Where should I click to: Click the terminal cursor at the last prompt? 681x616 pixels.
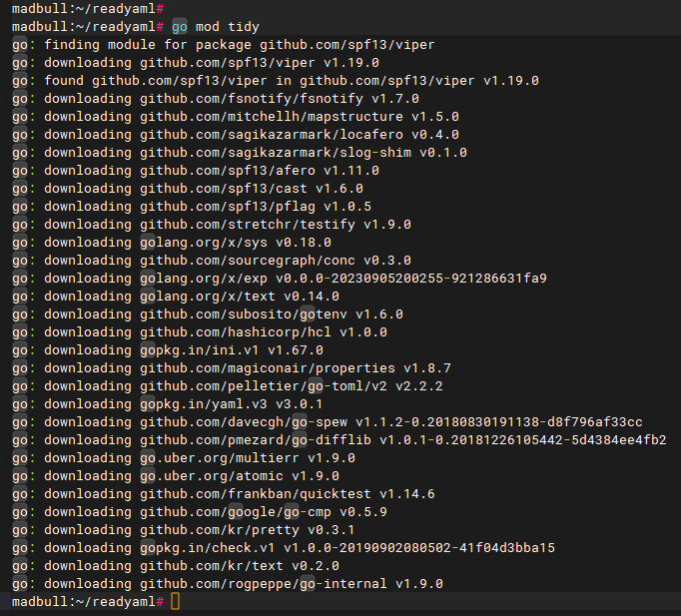[176, 601]
